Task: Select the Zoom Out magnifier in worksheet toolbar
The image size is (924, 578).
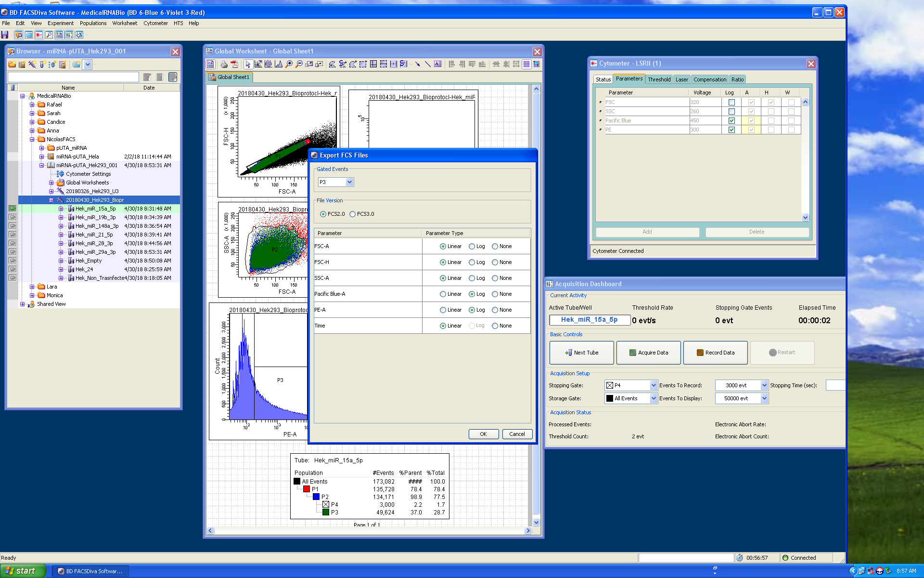Action: pos(299,64)
